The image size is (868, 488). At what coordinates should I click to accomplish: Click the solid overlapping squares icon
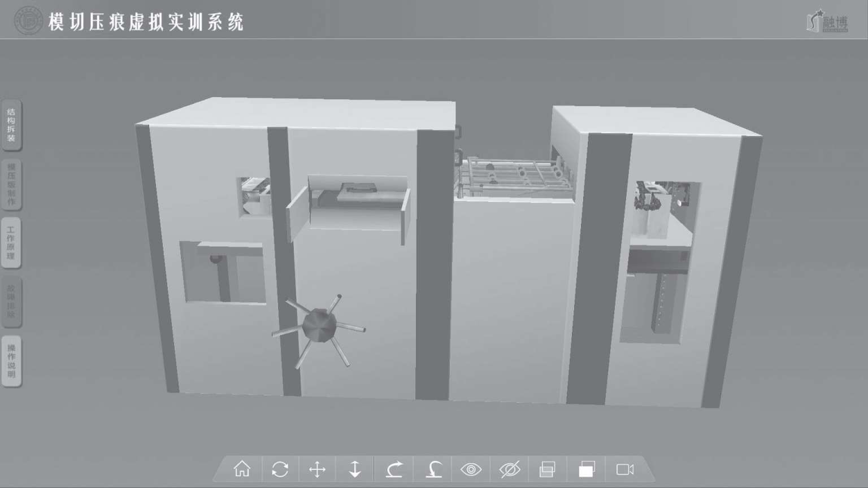[x=587, y=469]
